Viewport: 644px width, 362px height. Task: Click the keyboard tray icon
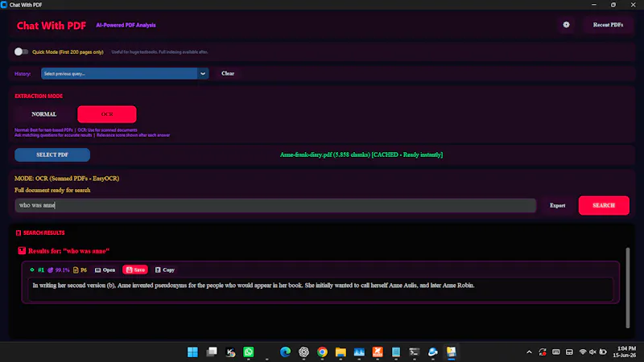(555, 352)
